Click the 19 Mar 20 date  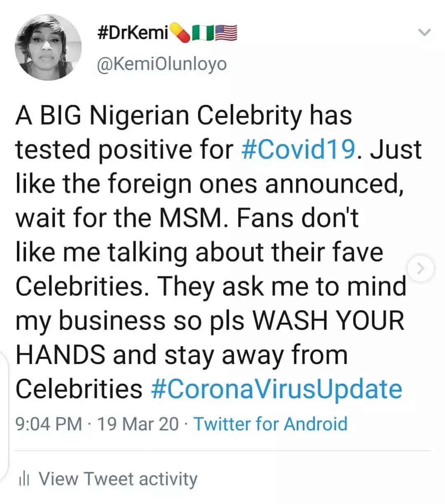[137, 424]
